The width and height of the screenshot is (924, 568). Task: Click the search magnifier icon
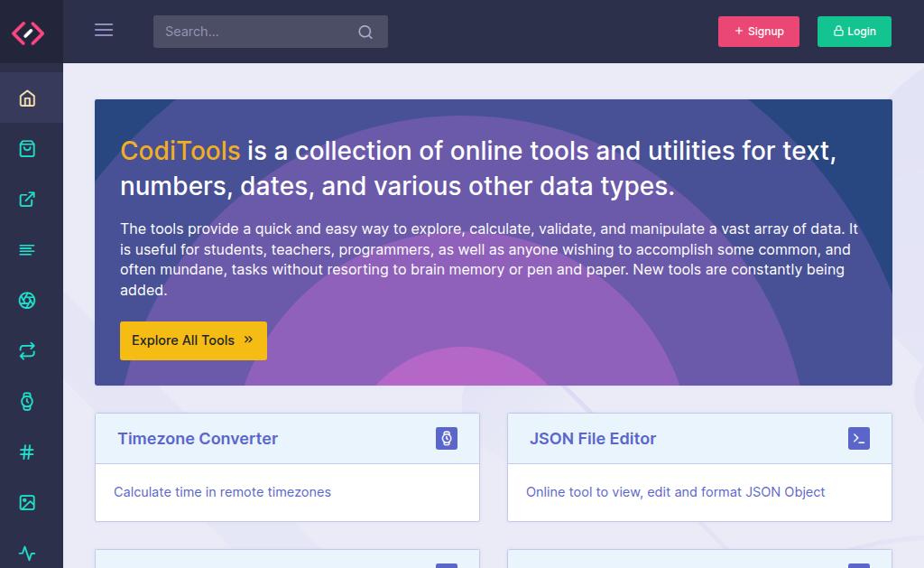pyautogui.click(x=365, y=32)
